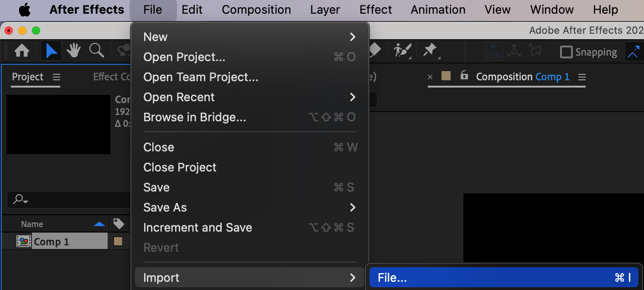Select the Zoom magnifier tool
644x290 pixels.
[x=96, y=50]
